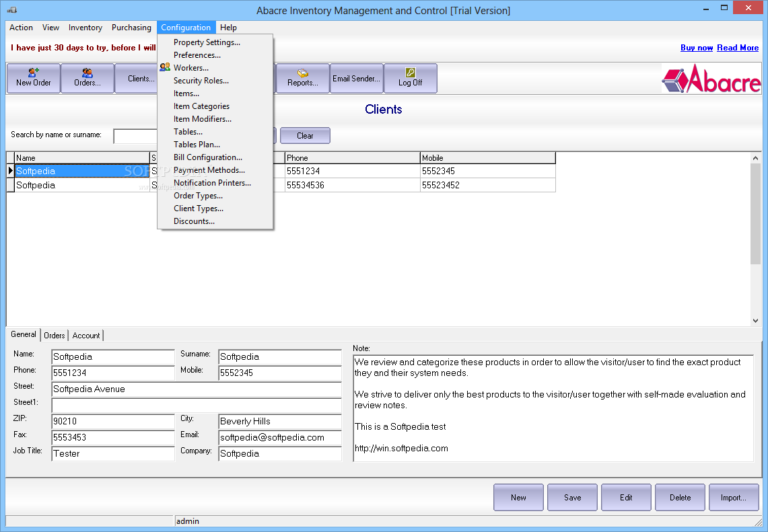Click the Name column header

[82, 157]
